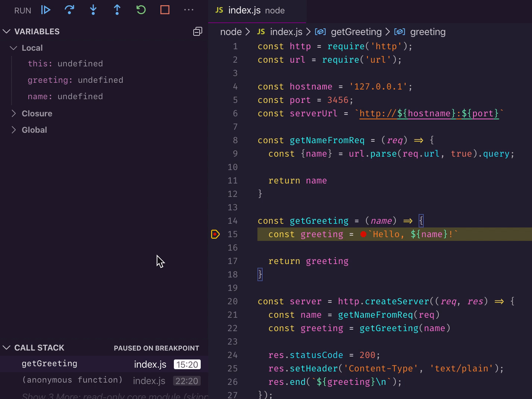This screenshot has width=532, height=399.
Task: Expand the Closure scope
Action: click(x=37, y=113)
